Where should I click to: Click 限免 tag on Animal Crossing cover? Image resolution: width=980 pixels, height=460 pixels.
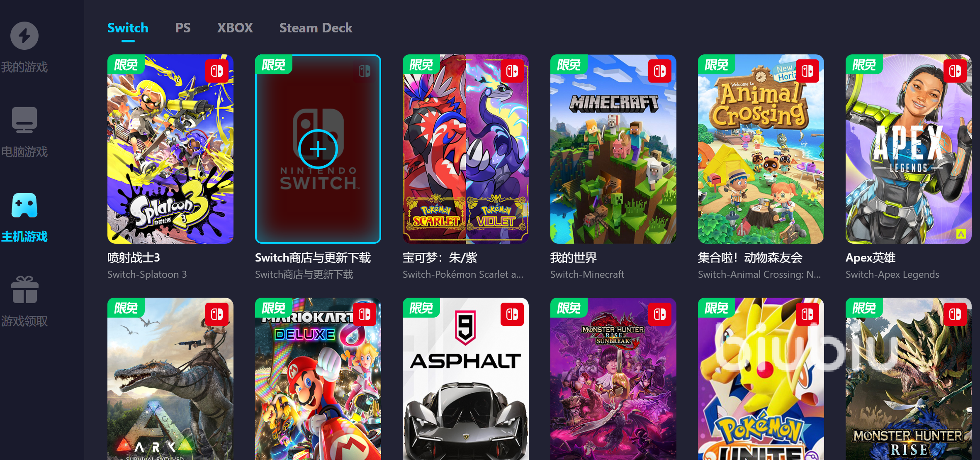tap(716, 64)
